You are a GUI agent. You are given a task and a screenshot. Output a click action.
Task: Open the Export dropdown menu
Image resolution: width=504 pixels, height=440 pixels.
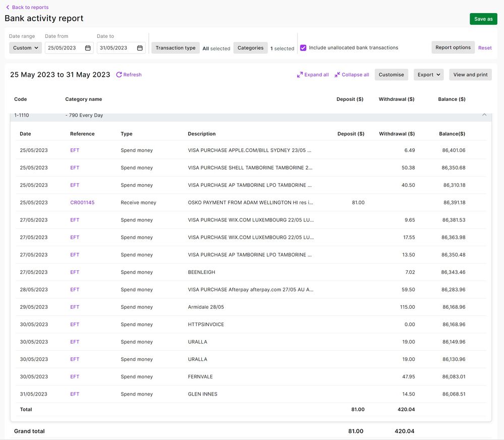click(x=428, y=75)
